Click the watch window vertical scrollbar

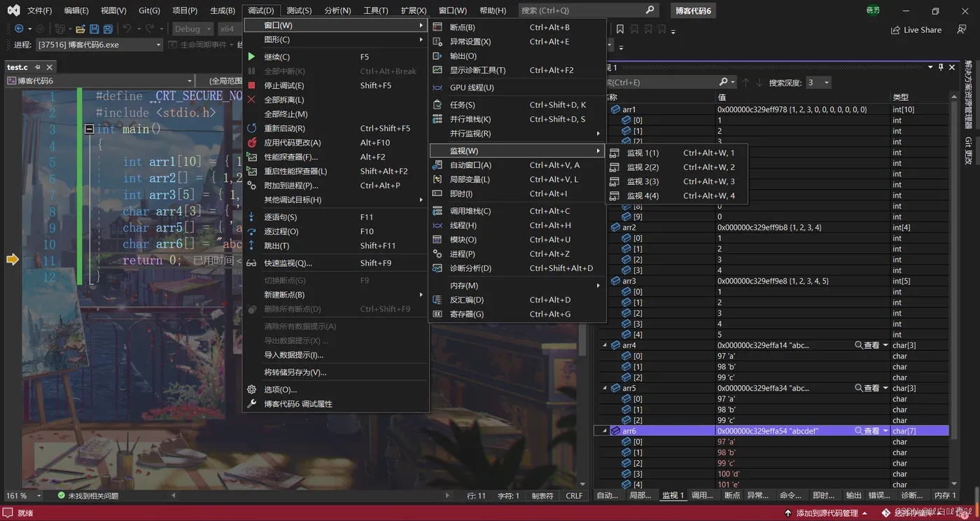pos(953,280)
